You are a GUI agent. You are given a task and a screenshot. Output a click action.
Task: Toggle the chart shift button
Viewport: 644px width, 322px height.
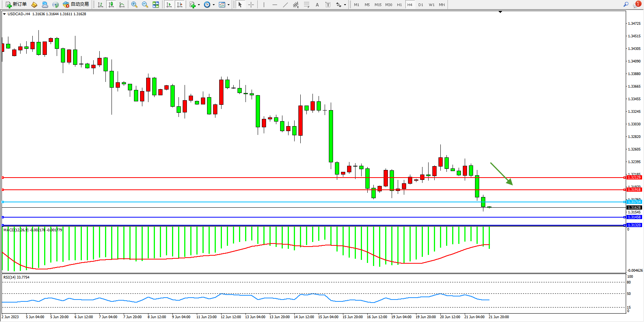(x=180, y=5)
